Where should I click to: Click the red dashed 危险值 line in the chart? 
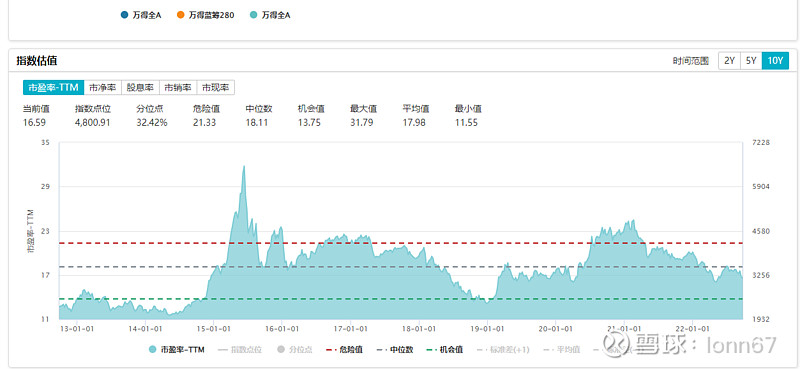click(x=401, y=243)
